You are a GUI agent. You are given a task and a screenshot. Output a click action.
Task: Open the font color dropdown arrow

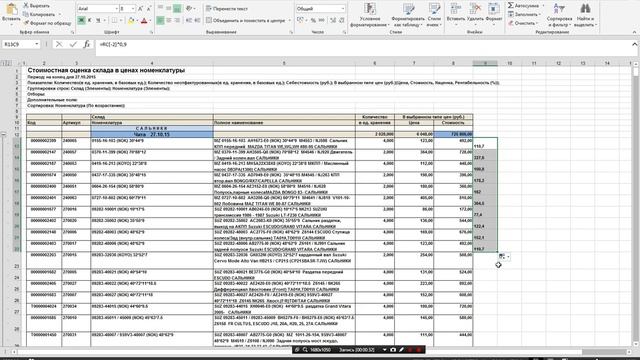tap(150, 20)
